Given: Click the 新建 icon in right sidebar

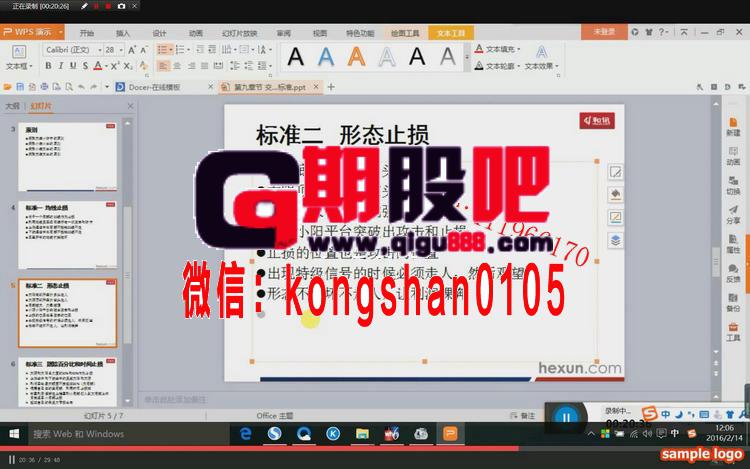Looking at the screenshot, I should click(x=733, y=127).
